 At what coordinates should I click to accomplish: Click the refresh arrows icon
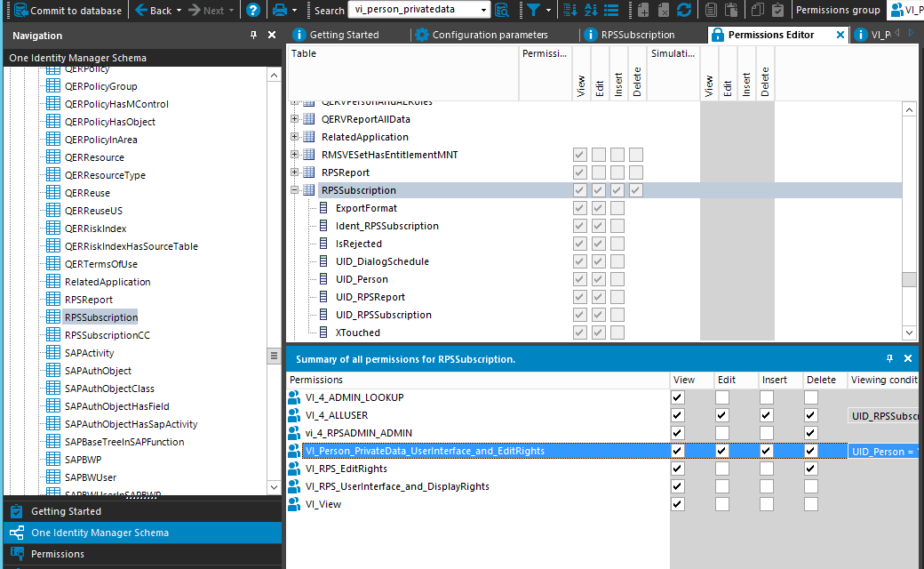[x=684, y=10]
